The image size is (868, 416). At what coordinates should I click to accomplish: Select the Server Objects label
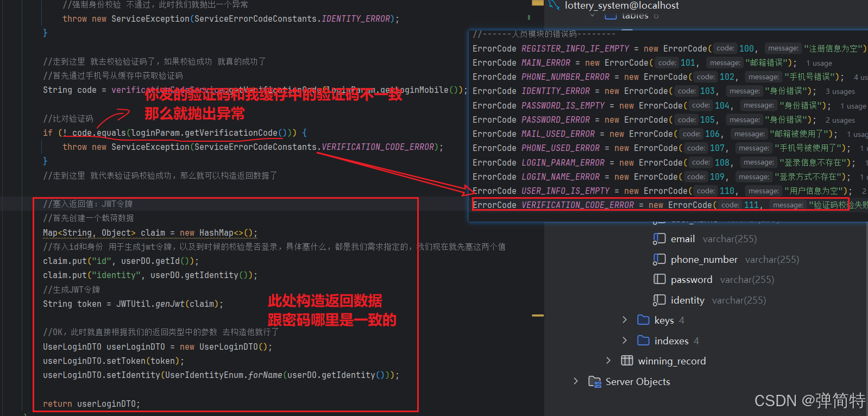[x=638, y=382]
